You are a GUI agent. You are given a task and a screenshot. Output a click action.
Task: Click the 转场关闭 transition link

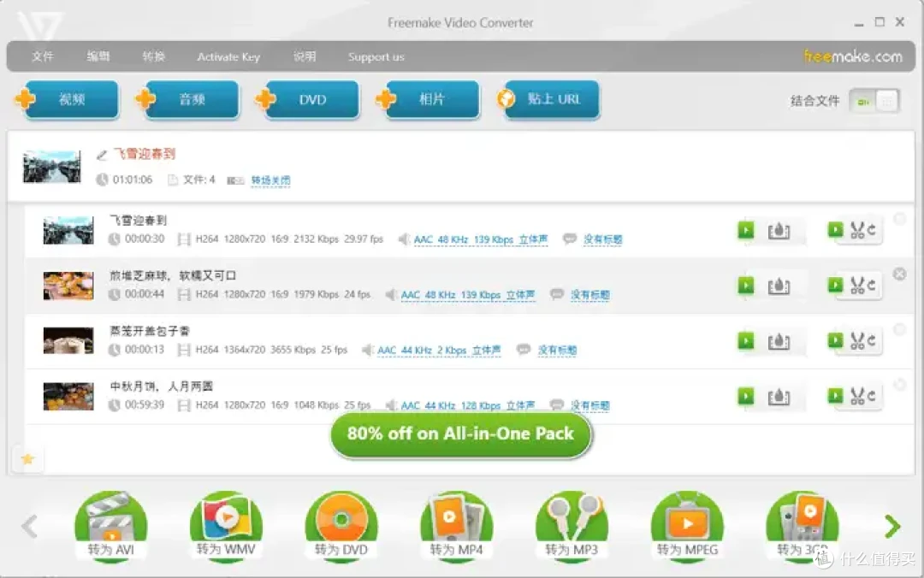[x=270, y=180]
